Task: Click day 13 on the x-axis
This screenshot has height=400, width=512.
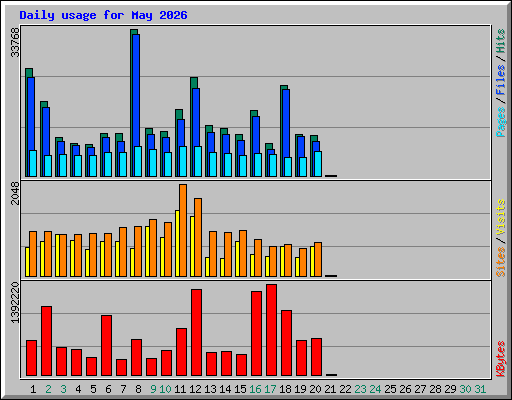Action: click(x=210, y=389)
